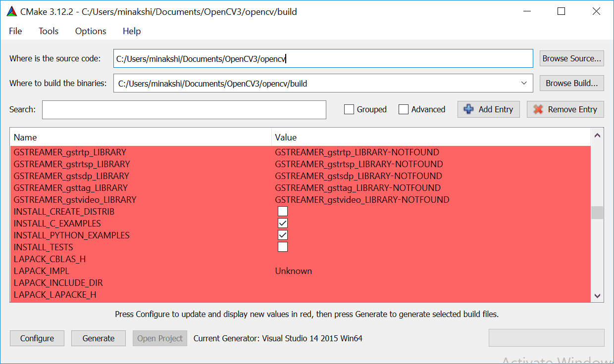Click scrollbar down arrow in entries list
614x364 pixels.
tap(597, 296)
